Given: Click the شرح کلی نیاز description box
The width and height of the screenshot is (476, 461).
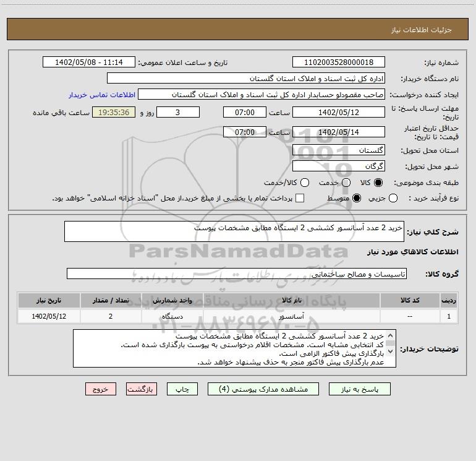Looking at the screenshot, I should 234,231.
